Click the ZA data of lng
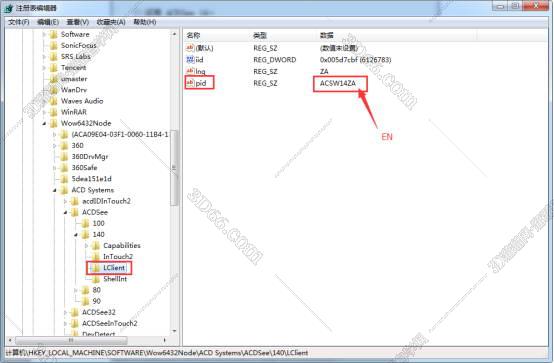This screenshot has height=363, width=554. [x=324, y=71]
